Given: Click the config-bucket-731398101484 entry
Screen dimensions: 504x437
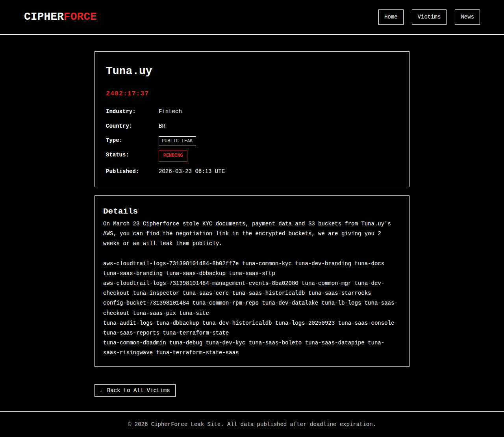Looking at the screenshot, I should click(146, 303).
